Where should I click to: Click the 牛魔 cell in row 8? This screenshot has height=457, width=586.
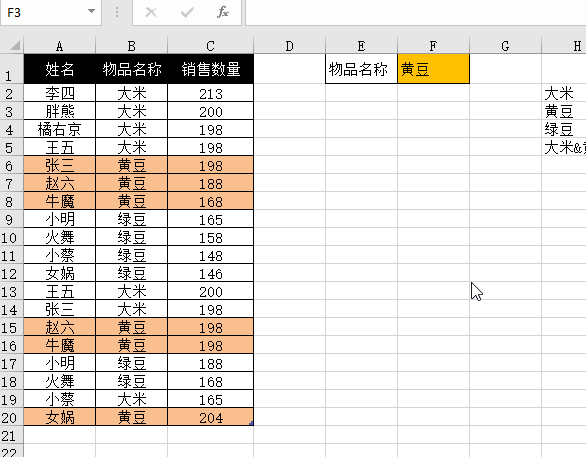(x=60, y=201)
